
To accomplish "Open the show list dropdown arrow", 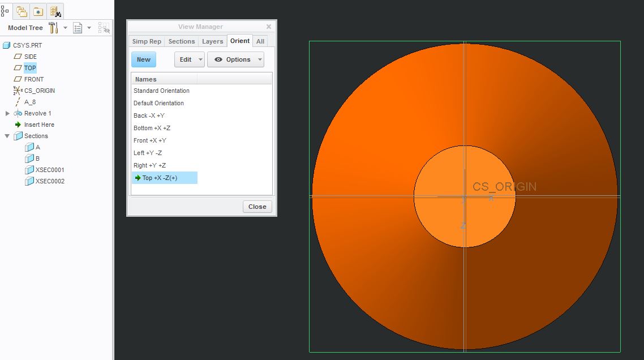I will pyautogui.click(x=89, y=28).
